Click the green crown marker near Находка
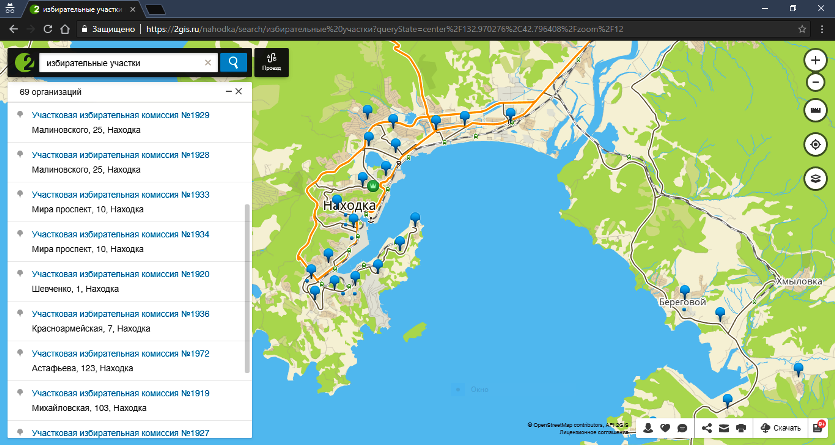The height and width of the screenshot is (445, 835). click(x=373, y=186)
